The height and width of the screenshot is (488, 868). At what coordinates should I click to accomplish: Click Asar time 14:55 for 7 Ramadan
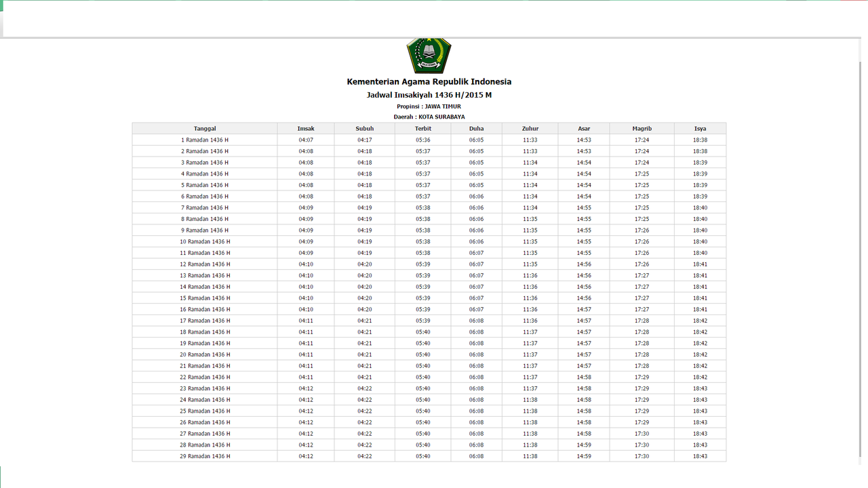584,208
